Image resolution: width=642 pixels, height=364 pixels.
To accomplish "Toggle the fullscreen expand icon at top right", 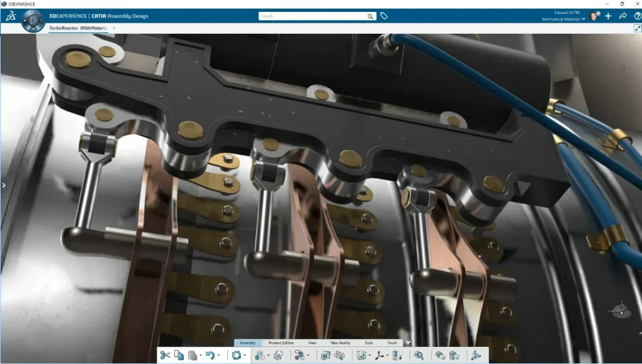I will [x=638, y=28].
